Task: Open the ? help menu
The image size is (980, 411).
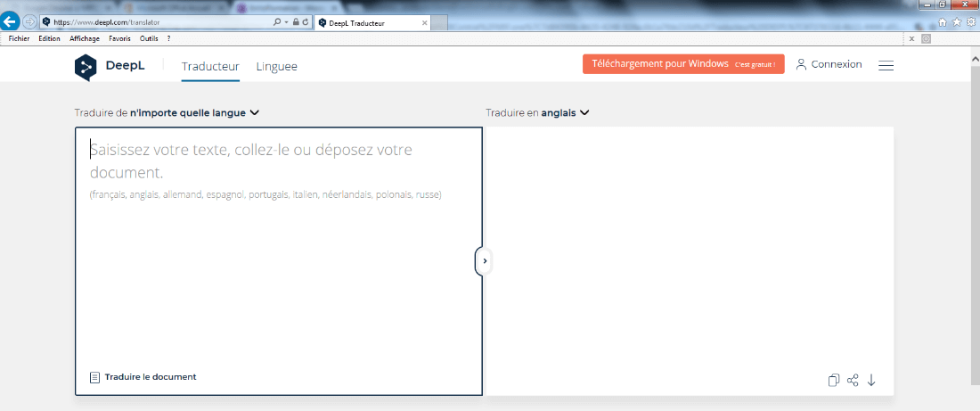Action: tap(168, 38)
